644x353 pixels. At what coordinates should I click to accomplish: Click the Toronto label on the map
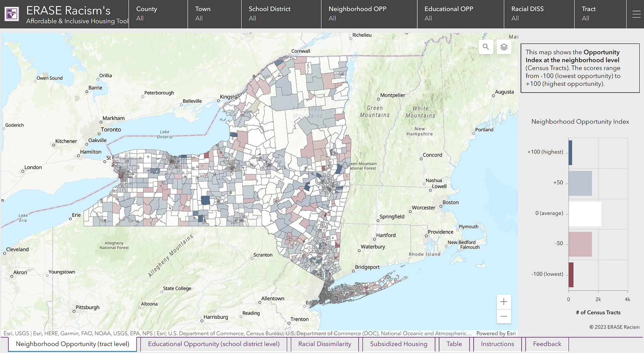[x=111, y=130]
